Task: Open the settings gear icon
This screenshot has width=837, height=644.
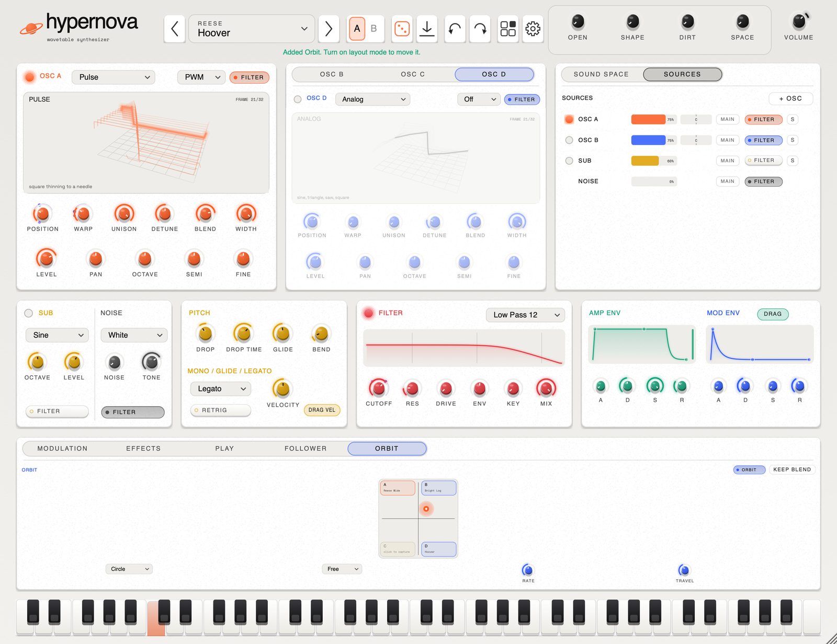Action: 533,29
